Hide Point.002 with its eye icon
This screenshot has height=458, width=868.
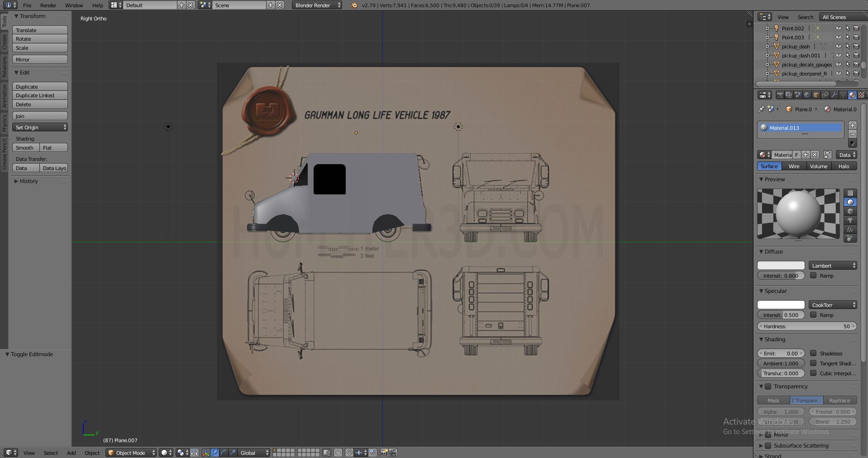tap(839, 28)
